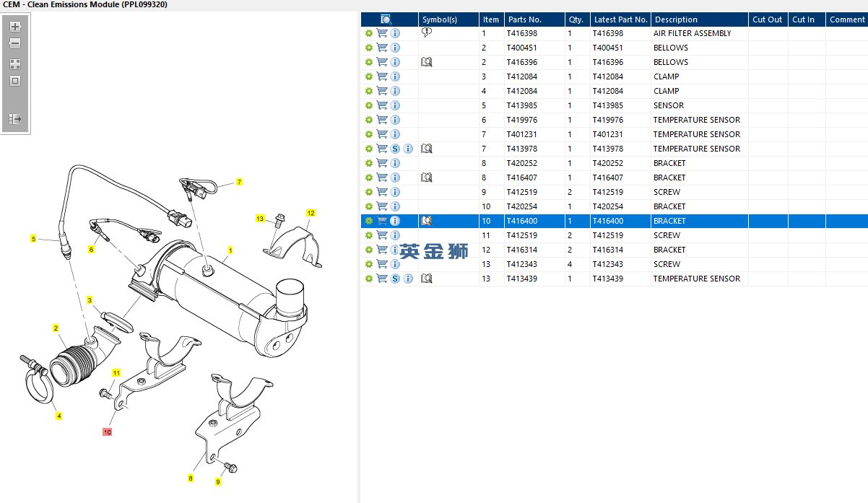Select callout 5 on the sensor cable
Screen dimensions: 868x503
click(32, 239)
